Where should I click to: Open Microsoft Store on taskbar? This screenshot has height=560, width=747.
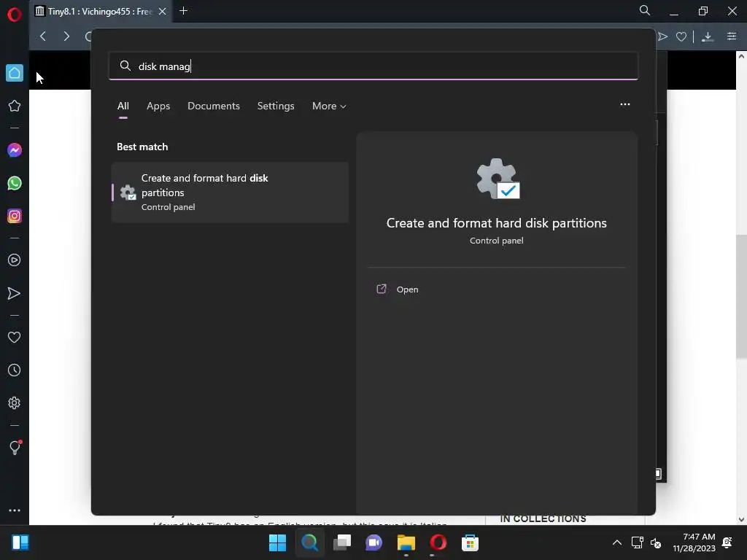click(x=471, y=542)
